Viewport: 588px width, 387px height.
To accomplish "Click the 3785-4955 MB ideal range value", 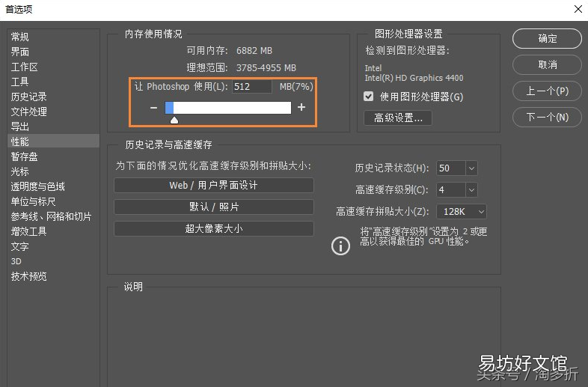I will [x=266, y=68].
